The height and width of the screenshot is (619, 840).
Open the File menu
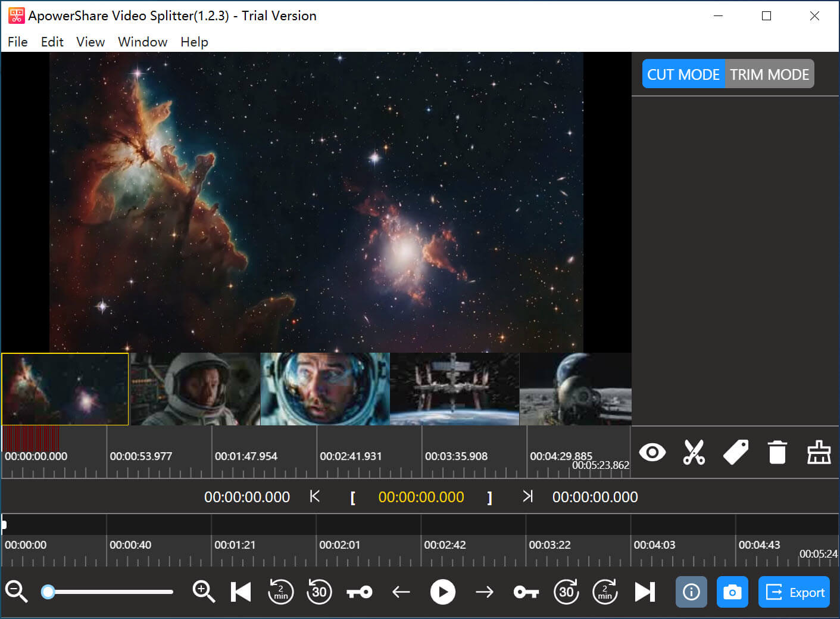(18, 42)
